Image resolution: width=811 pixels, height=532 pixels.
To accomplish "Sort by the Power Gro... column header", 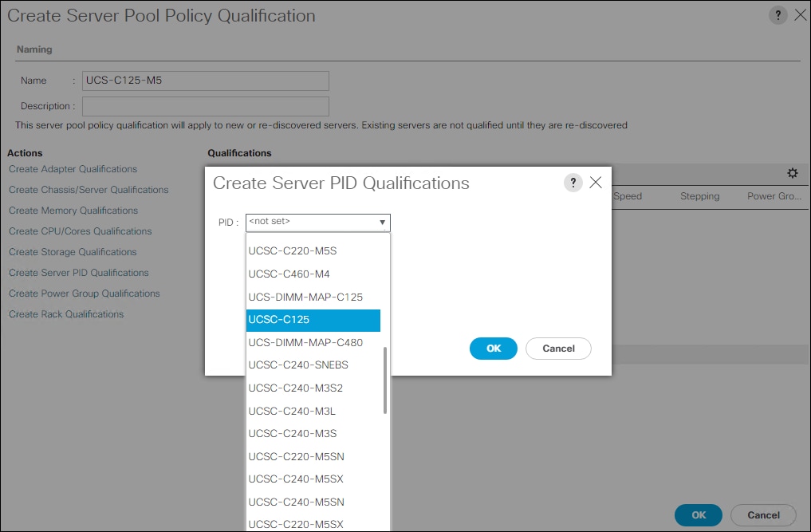I will coord(774,196).
